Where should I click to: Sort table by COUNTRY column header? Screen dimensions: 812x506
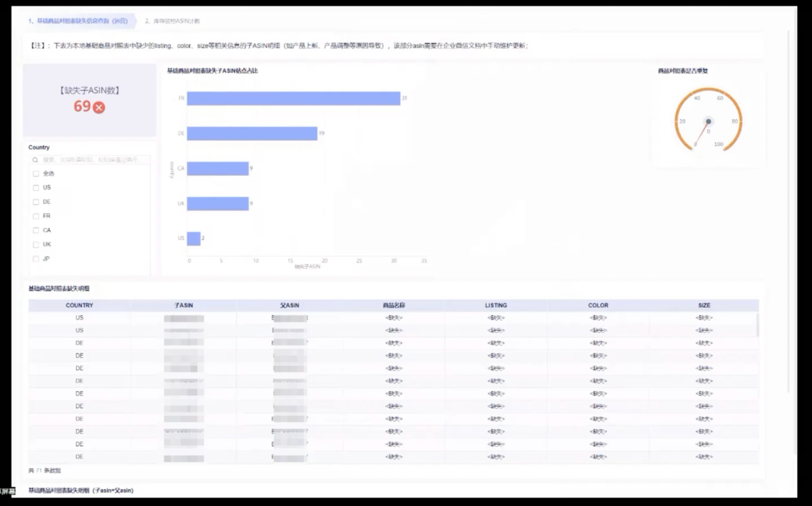pos(79,306)
